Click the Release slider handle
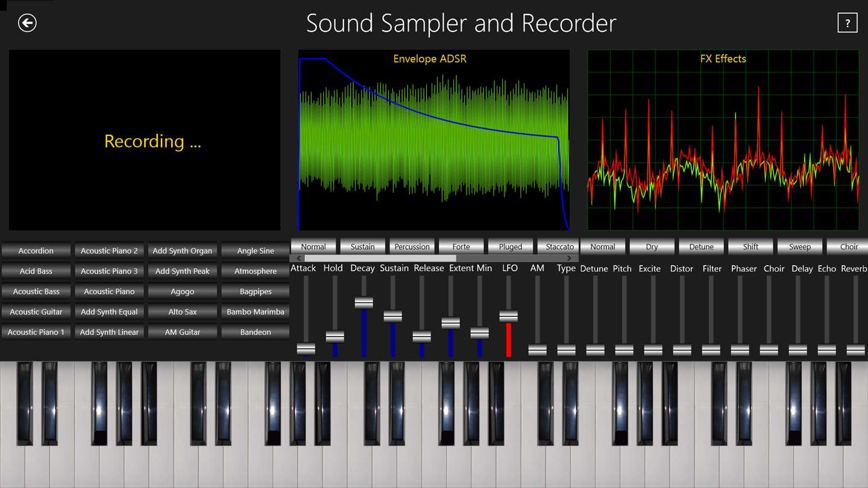 pyautogui.click(x=422, y=336)
